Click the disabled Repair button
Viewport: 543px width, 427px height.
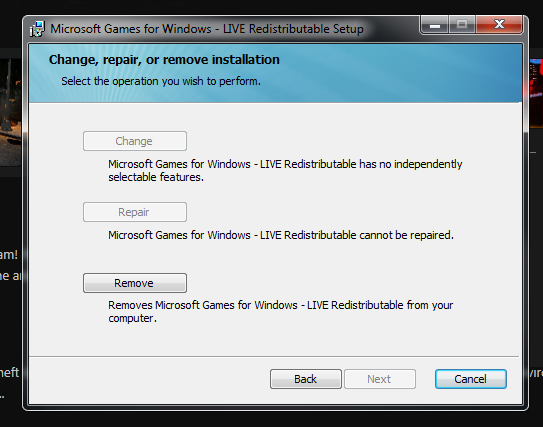(135, 212)
